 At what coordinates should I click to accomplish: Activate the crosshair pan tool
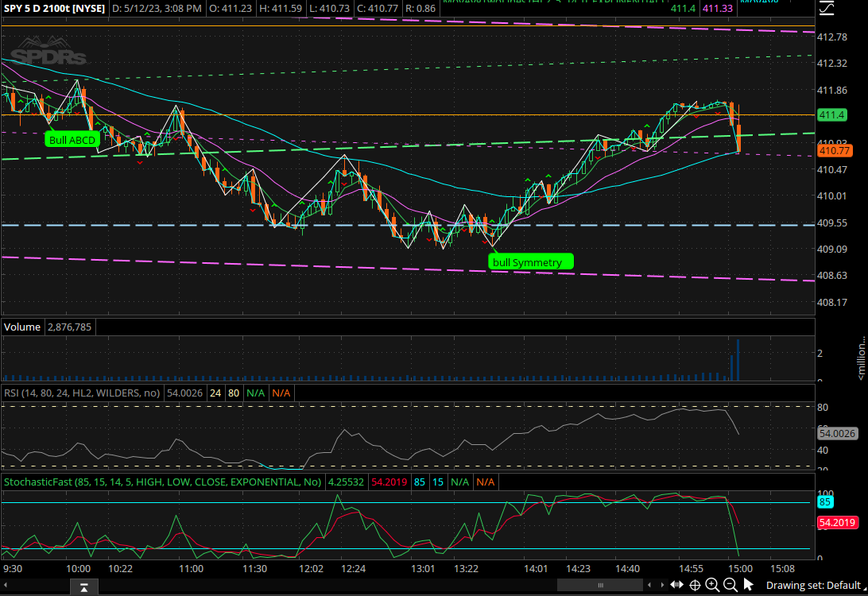[695, 585]
